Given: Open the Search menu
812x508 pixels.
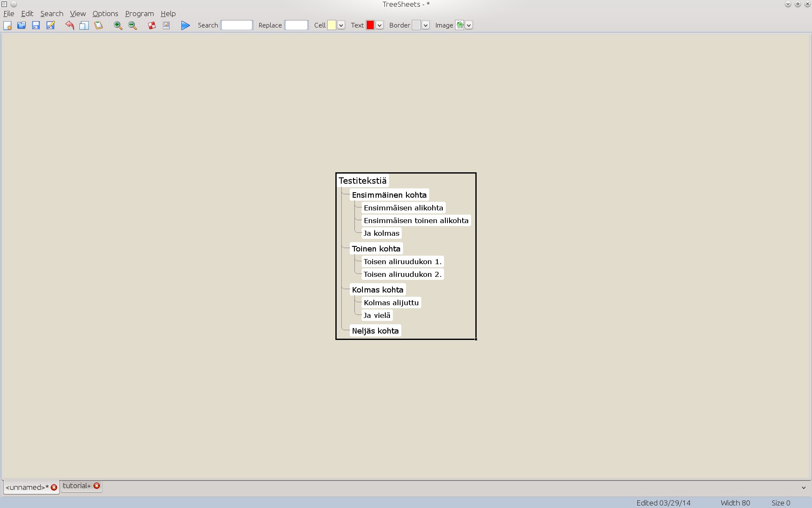Looking at the screenshot, I should (x=52, y=14).
